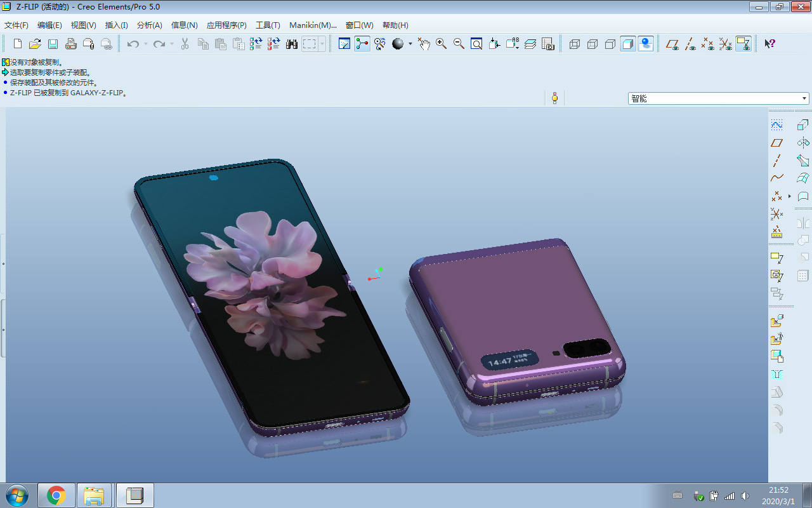Open a file with folder icon
This screenshot has height=508, width=812.
point(36,44)
